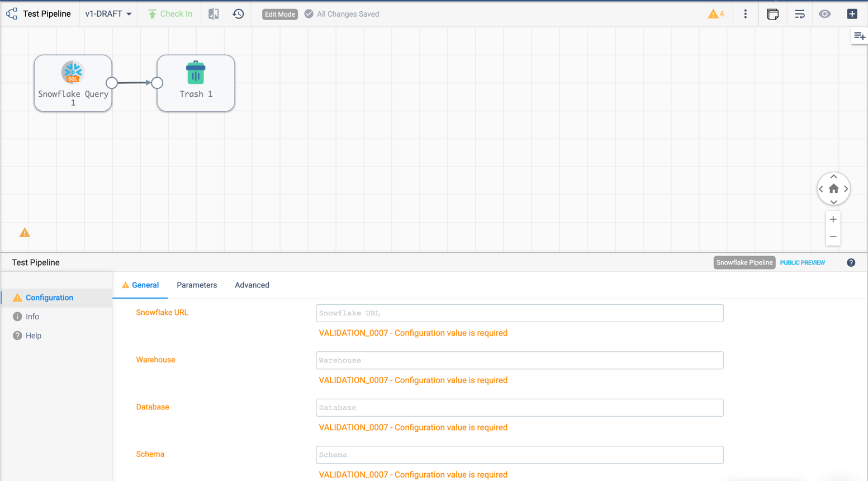
Task: Click the Database field label
Action: click(153, 407)
